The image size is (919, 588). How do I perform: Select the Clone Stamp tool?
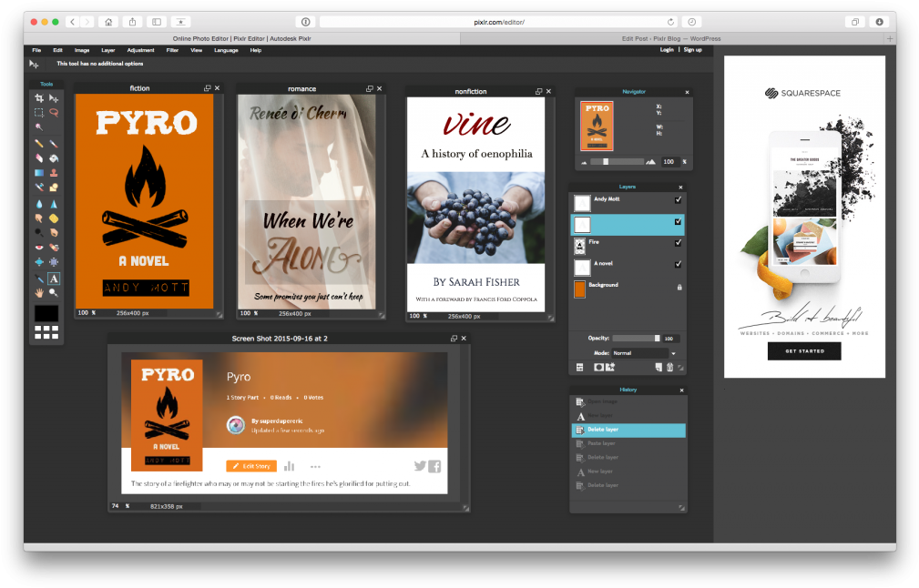[x=53, y=175]
